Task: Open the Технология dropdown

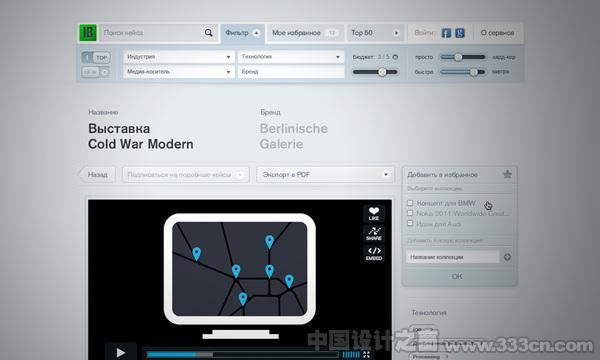Action: pyautogui.click(x=291, y=57)
